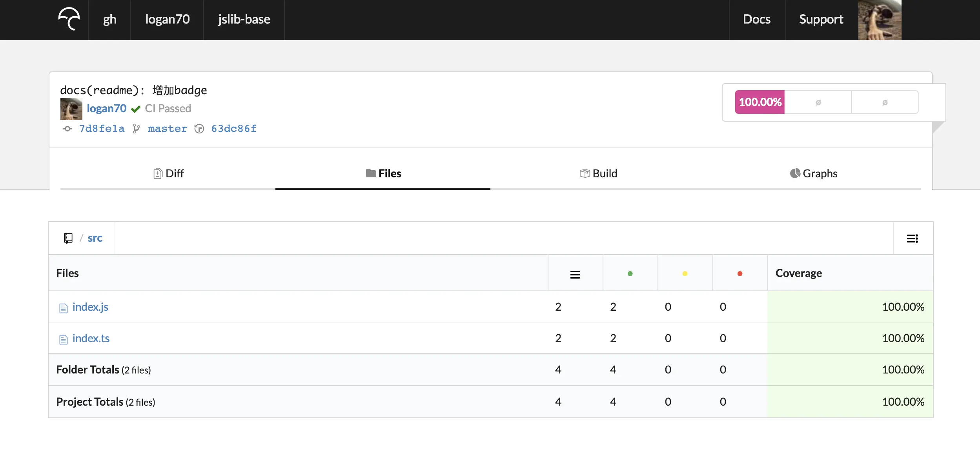This screenshot has height=470, width=980.
Task: Open commit 7d8fe1a link
Action: coord(101,129)
